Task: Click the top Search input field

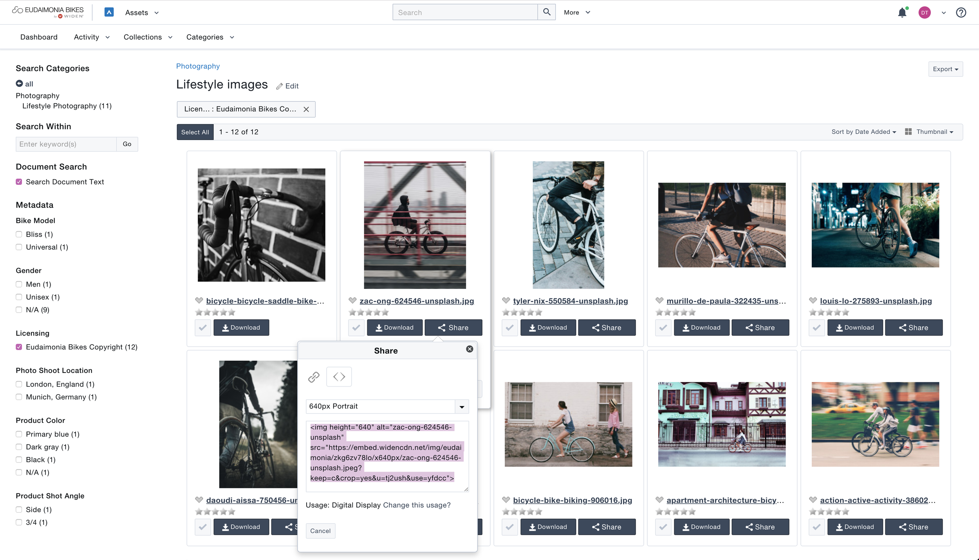Action: [x=465, y=12]
